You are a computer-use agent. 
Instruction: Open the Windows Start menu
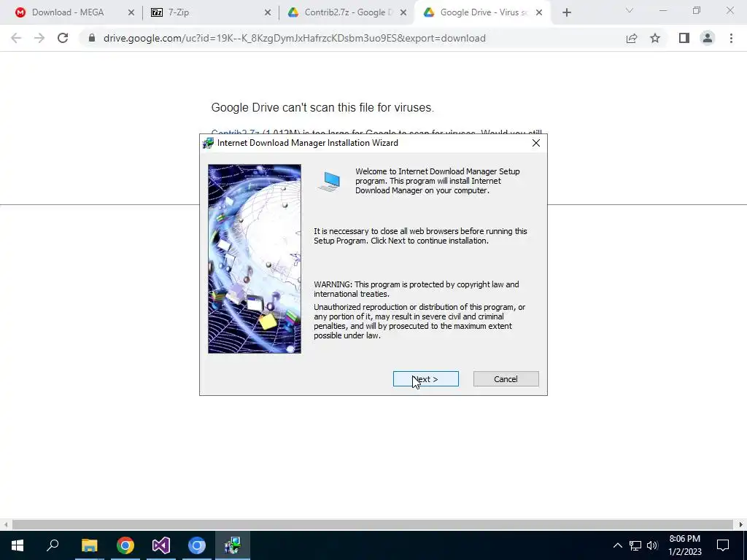tap(18, 545)
